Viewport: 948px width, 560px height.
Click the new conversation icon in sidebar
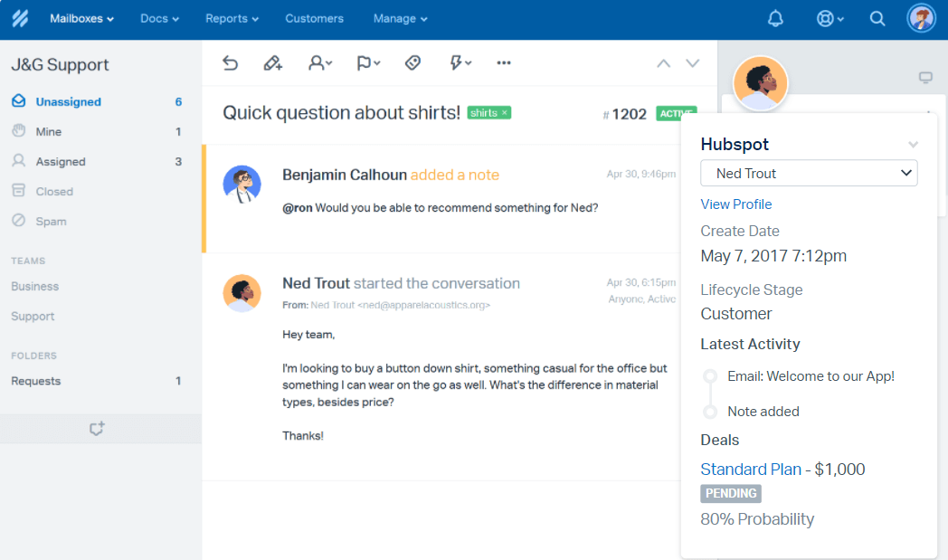click(x=98, y=429)
